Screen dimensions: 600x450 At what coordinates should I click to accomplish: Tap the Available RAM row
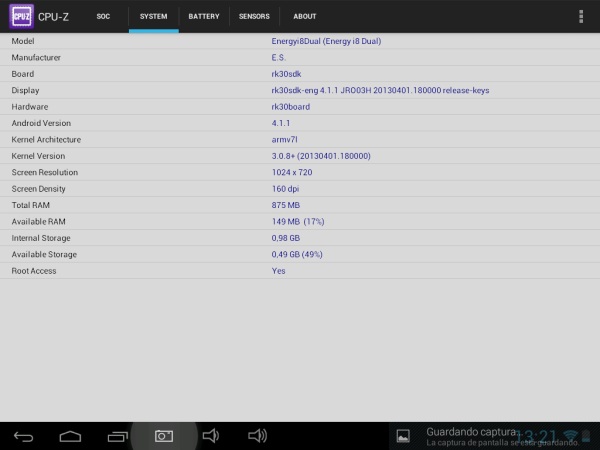click(x=300, y=221)
